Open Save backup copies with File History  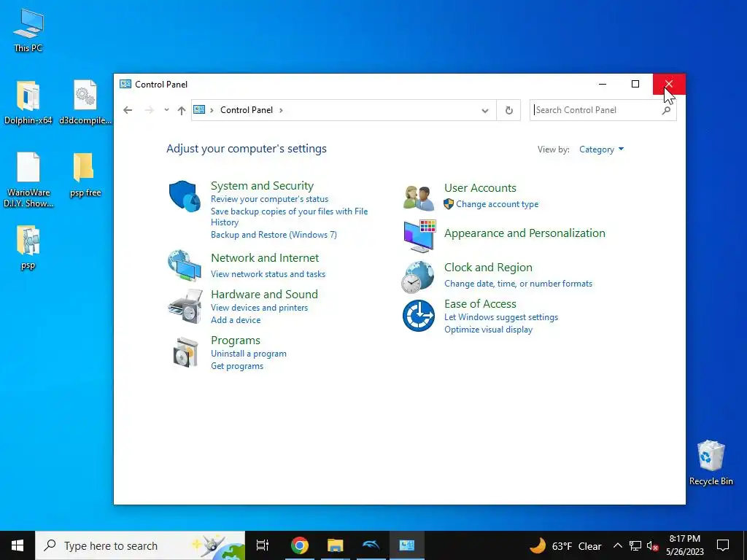(289, 217)
